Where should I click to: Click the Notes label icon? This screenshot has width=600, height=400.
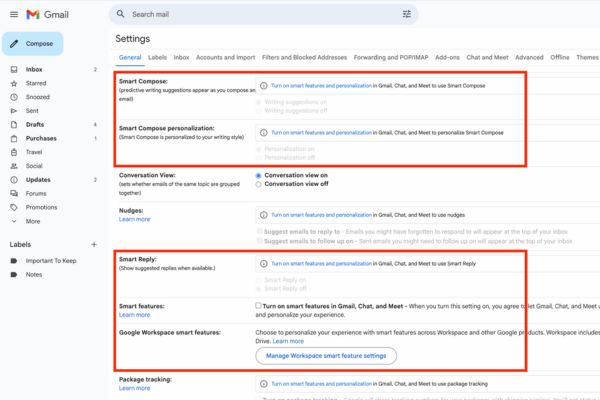click(x=14, y=274)
